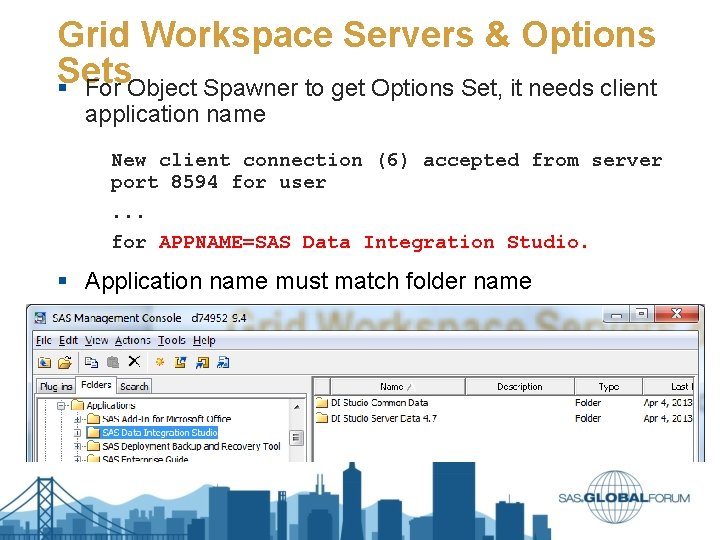Click the DI Studio Common Data folder icon

tap(322, 403)
